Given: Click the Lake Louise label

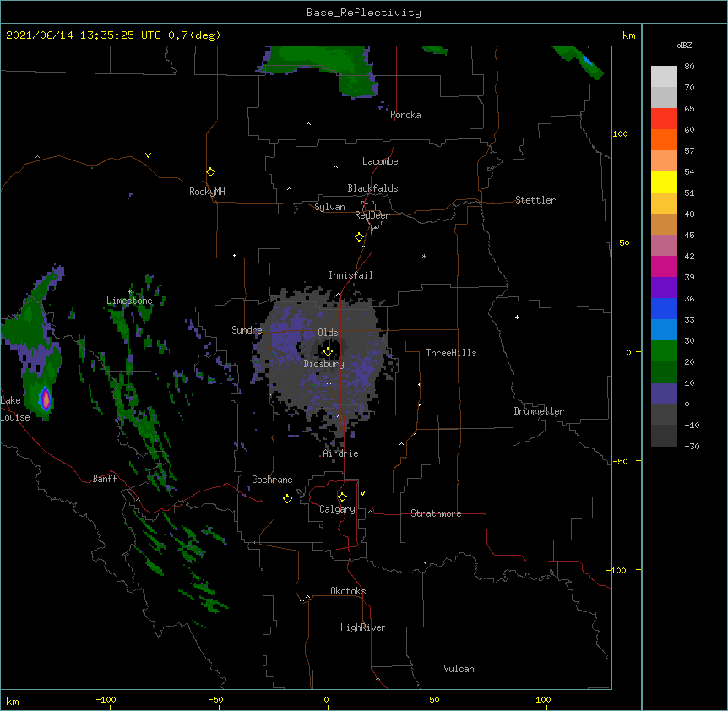Looking at the screenshot, I should click(15, 409).
